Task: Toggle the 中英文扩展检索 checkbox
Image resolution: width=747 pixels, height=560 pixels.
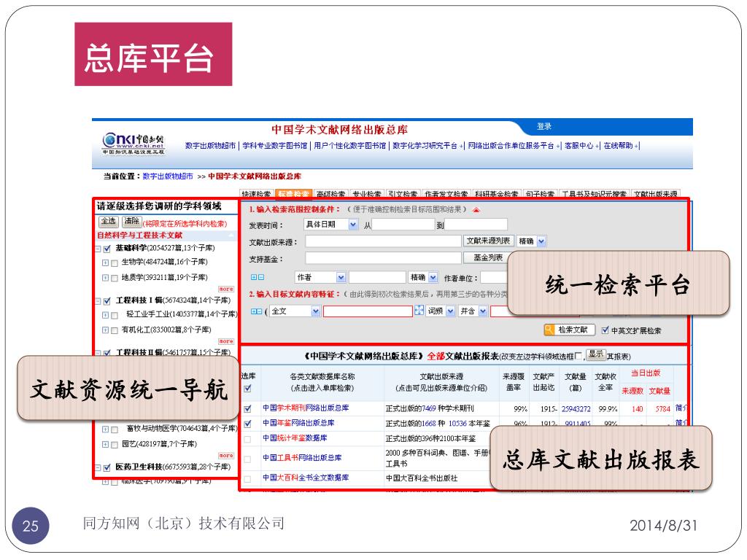Action: [605, 330]
